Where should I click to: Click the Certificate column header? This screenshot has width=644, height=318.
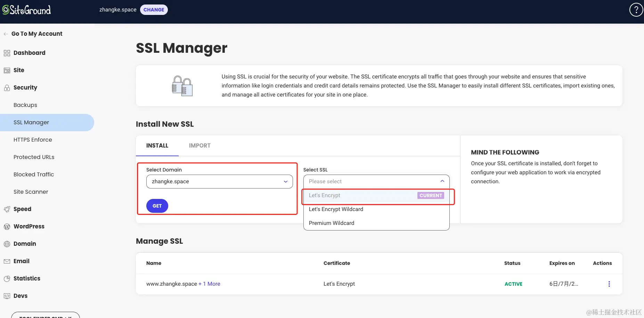click(337, 263)
